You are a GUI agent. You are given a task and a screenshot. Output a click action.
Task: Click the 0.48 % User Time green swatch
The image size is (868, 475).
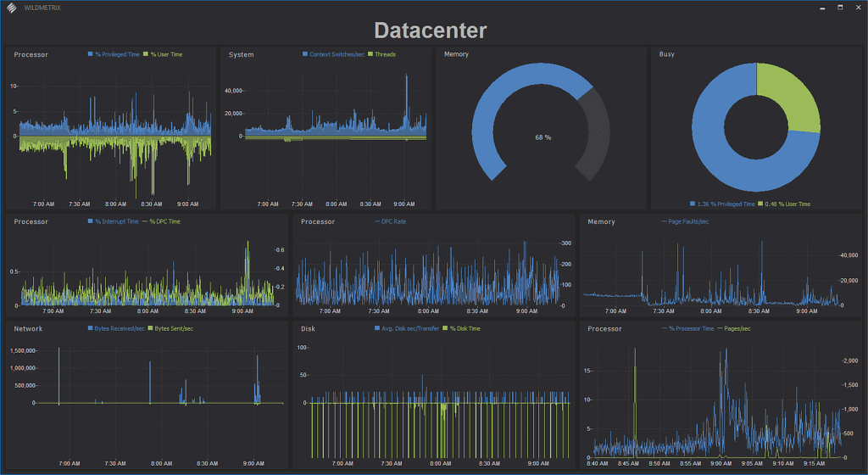pos(760,204)
